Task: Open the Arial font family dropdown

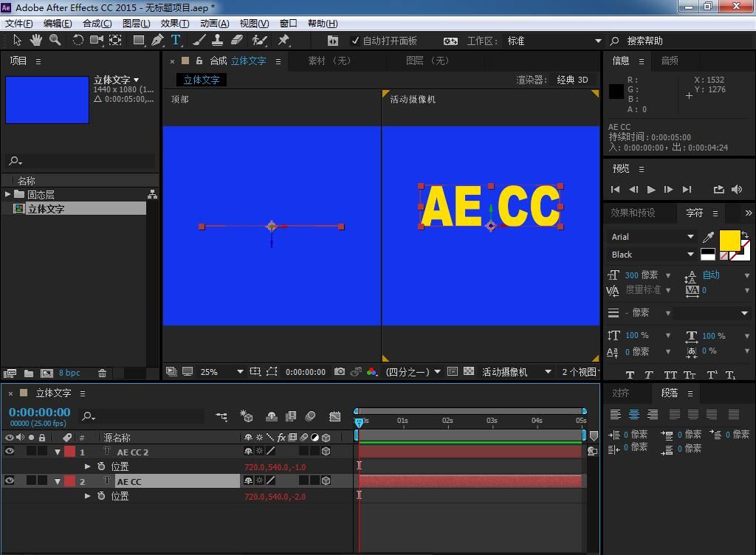Action: (652, 237)
